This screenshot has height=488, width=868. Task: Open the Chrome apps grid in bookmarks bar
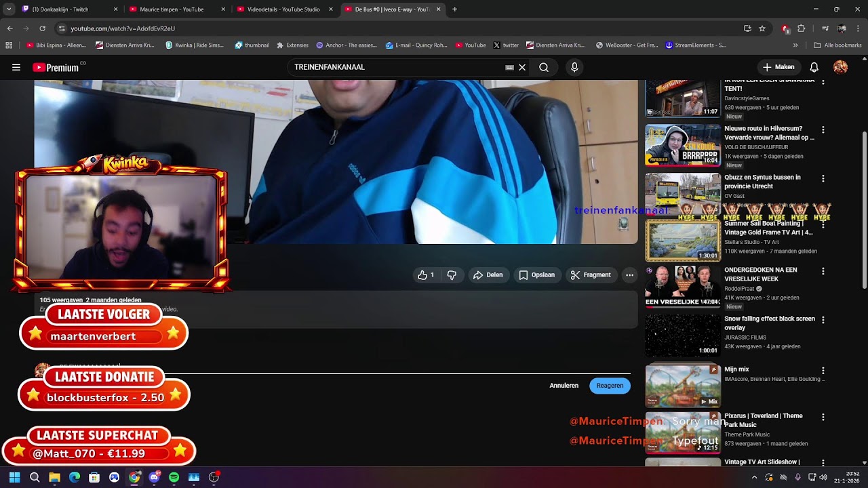point(9,45)
